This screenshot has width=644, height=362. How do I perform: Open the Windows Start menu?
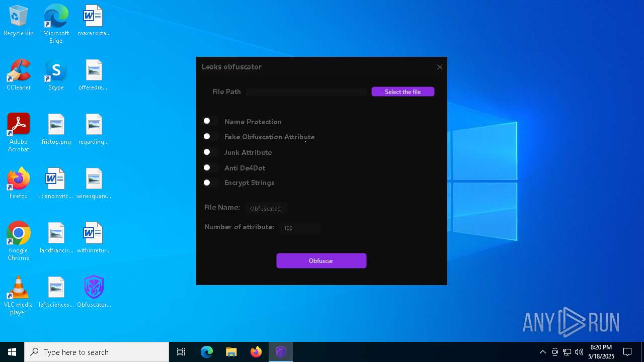12,352
